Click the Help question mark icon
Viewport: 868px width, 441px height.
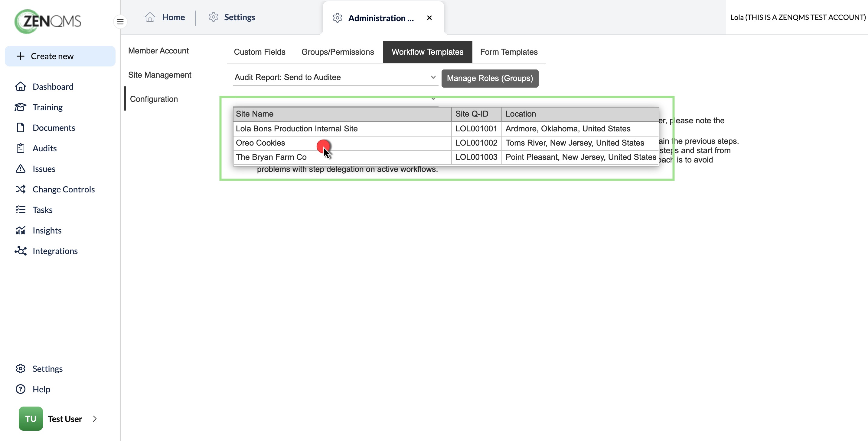tap(21, 389)
